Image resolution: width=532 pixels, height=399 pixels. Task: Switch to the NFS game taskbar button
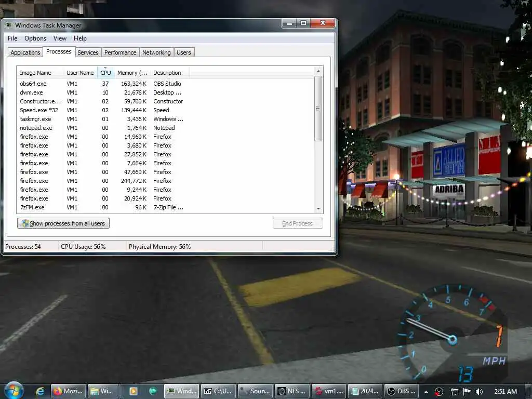pos(292,391)
